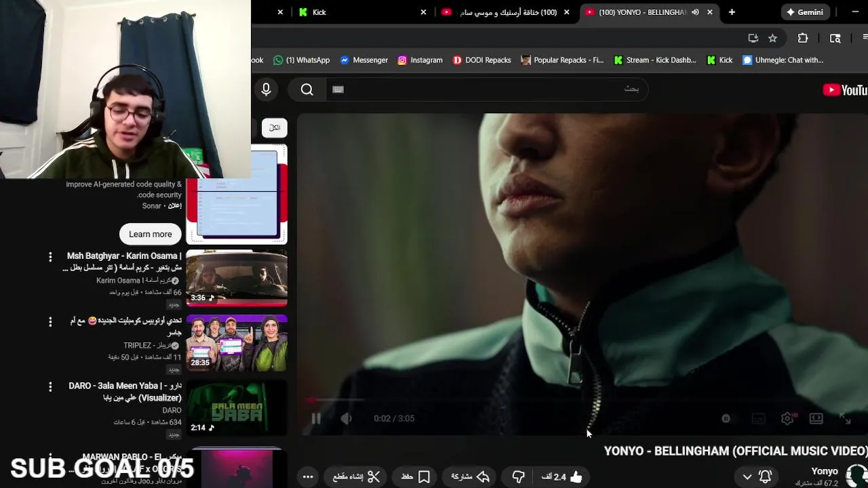868x488 pixels.
Task: Open Msh Batghyar video thumbnail
Action: [x=237, y=277]
